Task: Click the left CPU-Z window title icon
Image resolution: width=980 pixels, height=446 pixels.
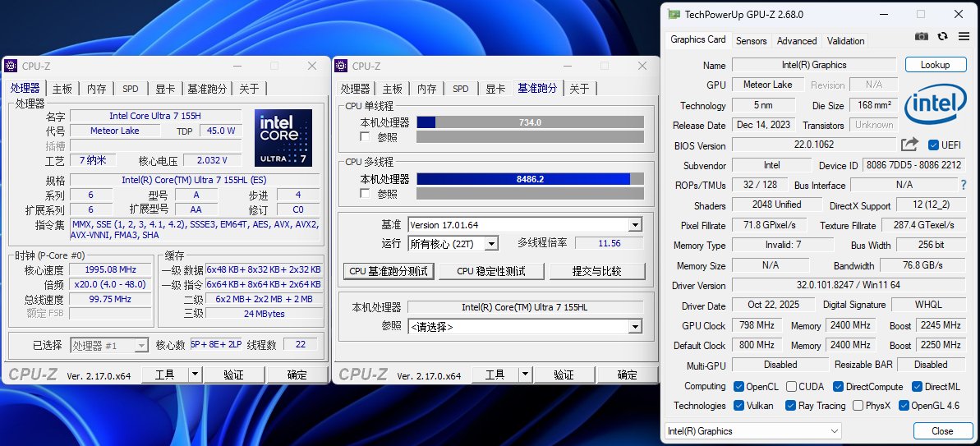Action: [x=11, y=66]
